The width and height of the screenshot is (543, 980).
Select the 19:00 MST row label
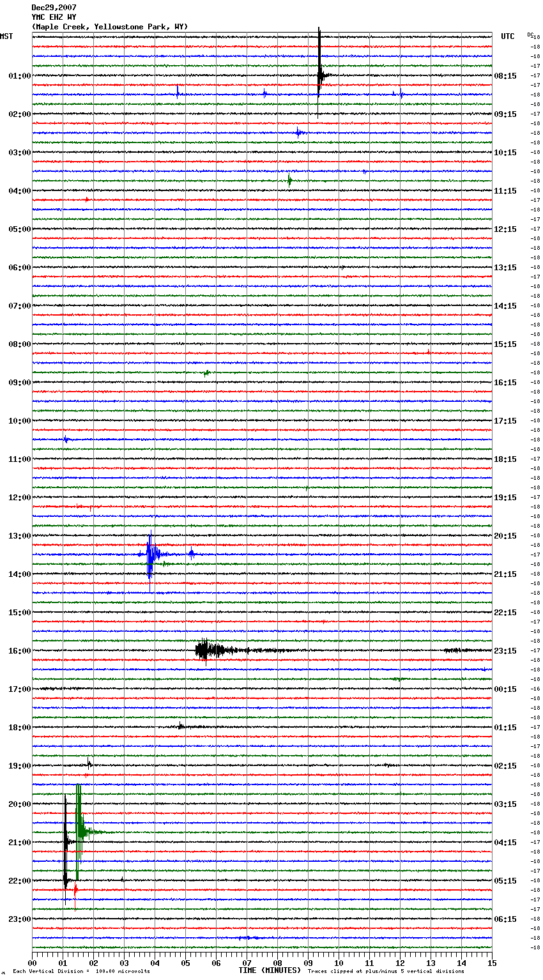click(20, 766)
